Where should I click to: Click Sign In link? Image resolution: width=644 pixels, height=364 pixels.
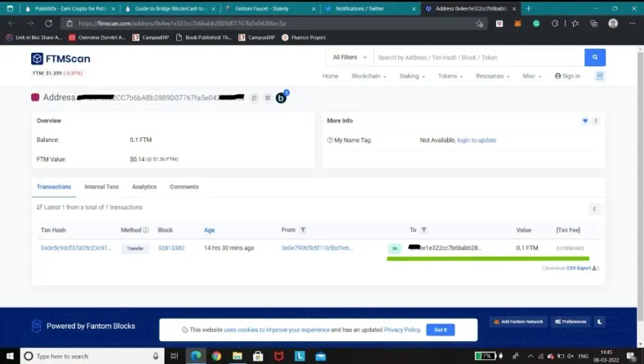point(567,76)
